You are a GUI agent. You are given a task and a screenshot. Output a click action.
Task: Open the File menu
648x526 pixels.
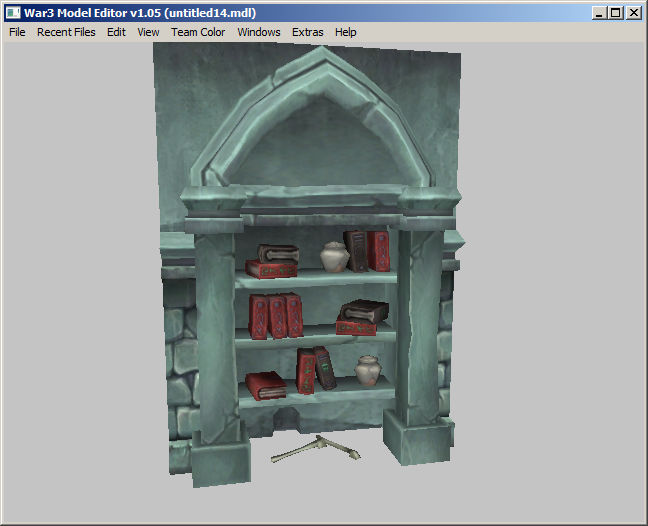click(17, 32)
